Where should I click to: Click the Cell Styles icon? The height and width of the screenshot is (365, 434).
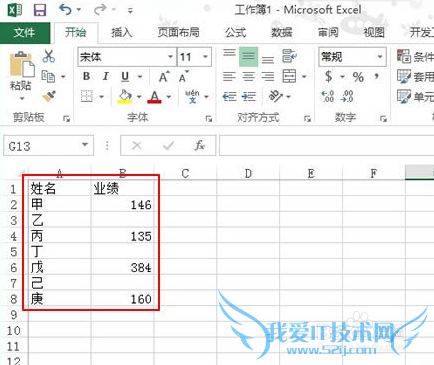[404, 97]
